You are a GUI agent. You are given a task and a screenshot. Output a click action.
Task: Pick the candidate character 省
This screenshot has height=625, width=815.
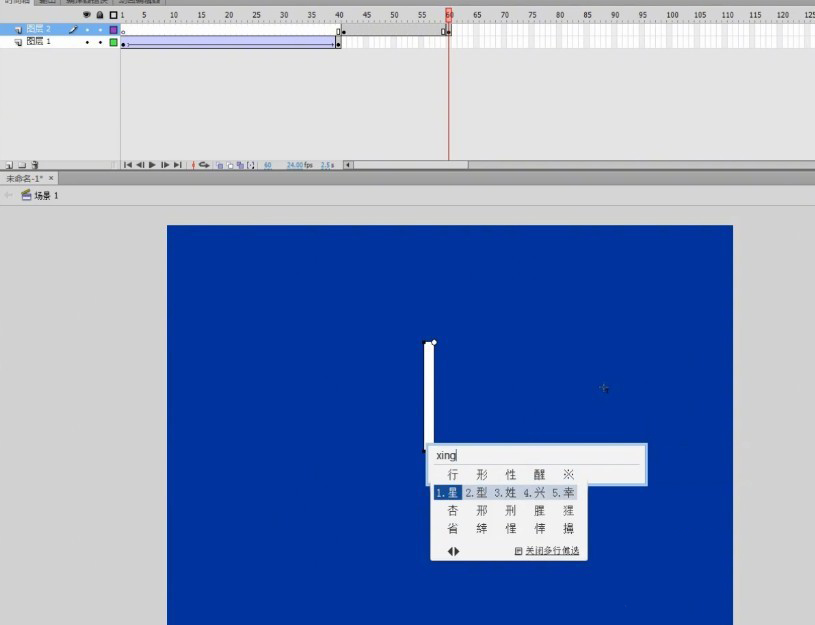point(453,529)
